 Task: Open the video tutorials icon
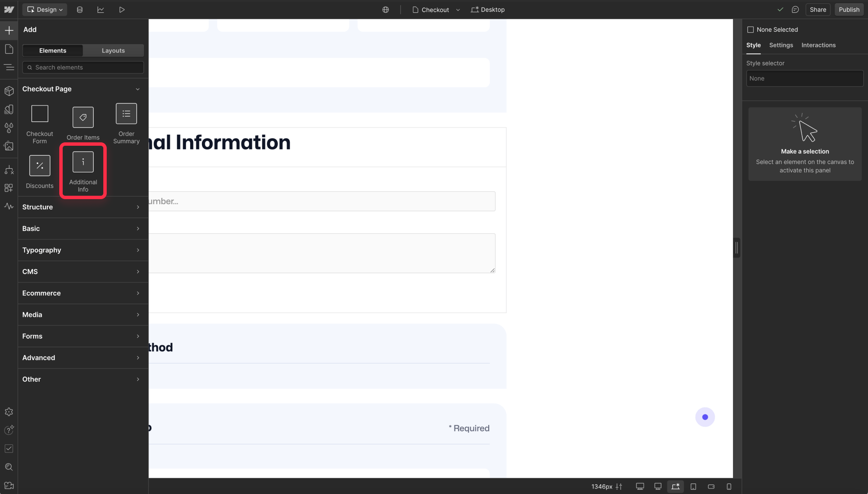(x=9, y=486)
